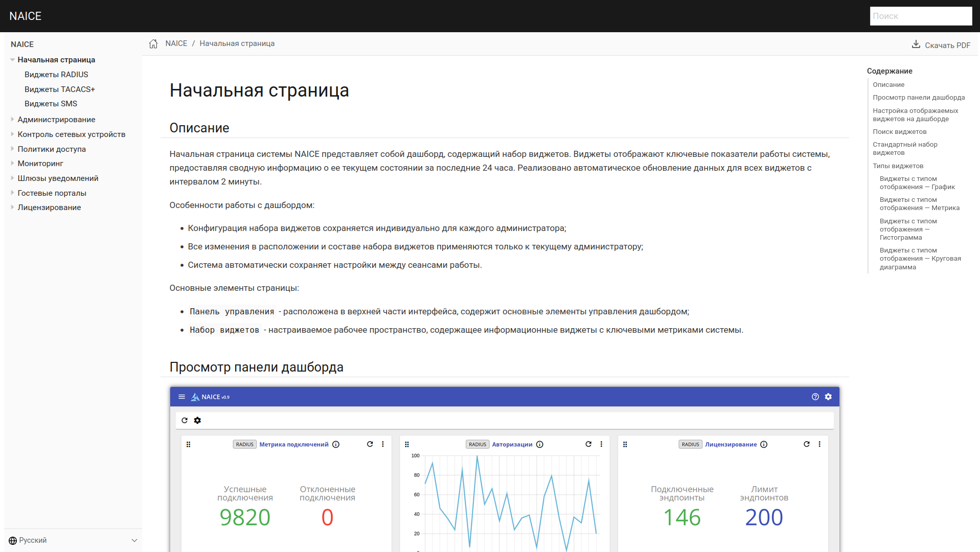The width and height of the screenshot is (980, 552).
Task: Click the home icon in the breadcrumb
Action: pos(153,44)
